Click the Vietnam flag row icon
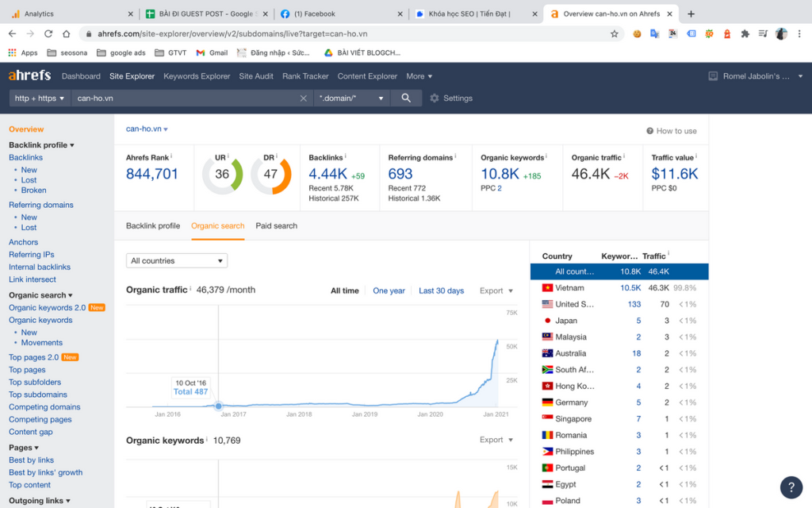This screenshot has width=812, height=508. (x=547, y=287)
